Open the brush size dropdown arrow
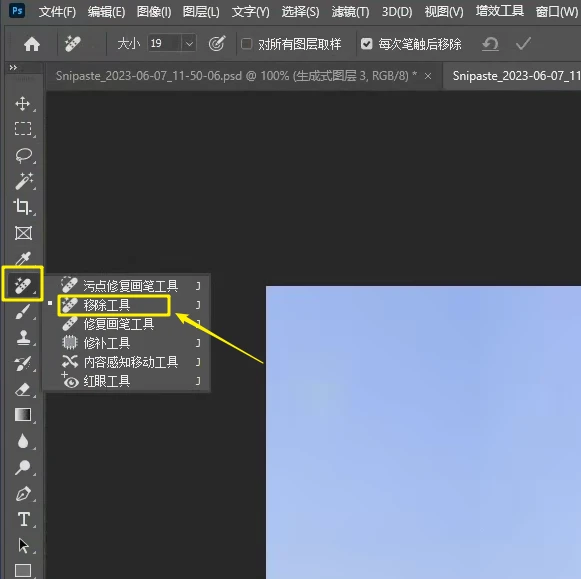 [189, 44]
